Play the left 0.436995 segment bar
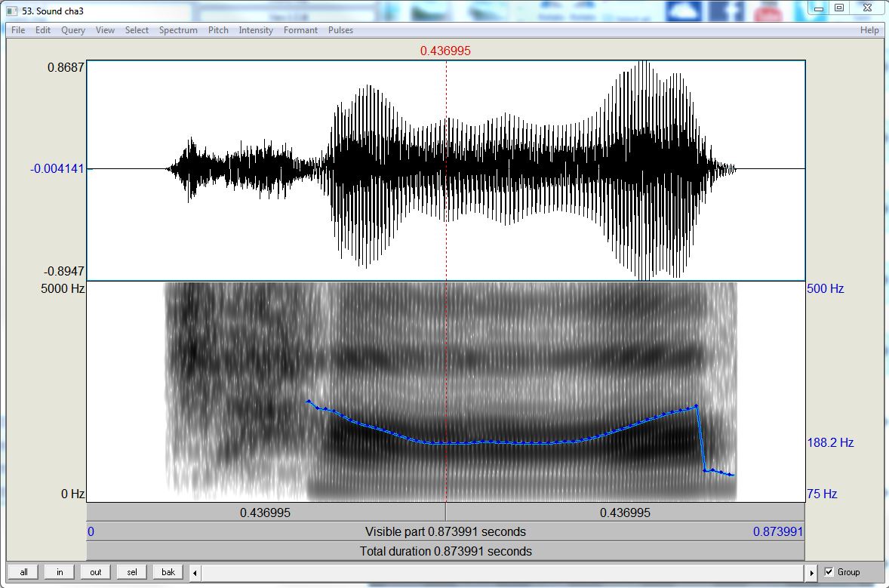This screenshot has width=889, height=588. point(266,513)
